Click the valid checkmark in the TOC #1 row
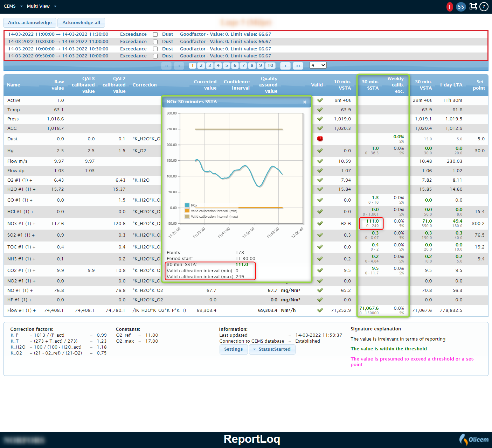Viewport: 492px width, 448px height. pos(320,247)
